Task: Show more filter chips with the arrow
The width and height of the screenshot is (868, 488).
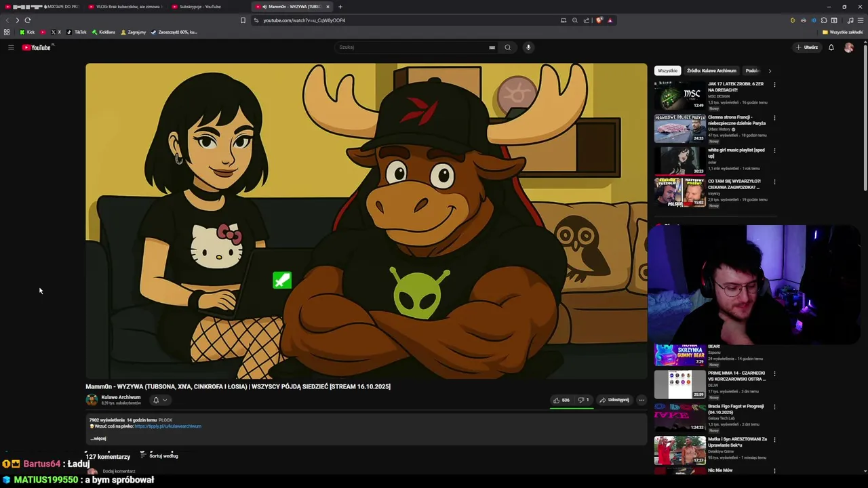Action: [770, 70]
